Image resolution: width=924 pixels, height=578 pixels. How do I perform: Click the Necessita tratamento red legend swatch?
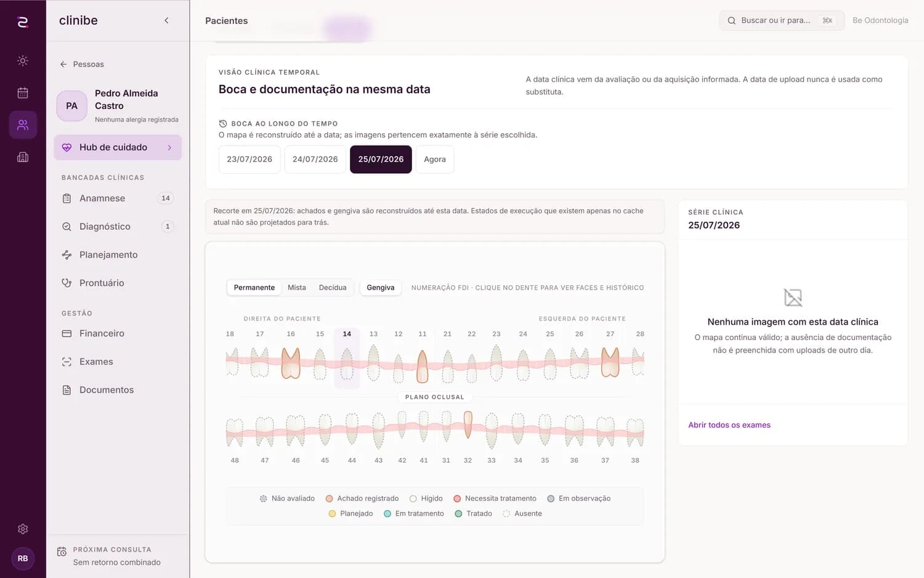(457, 499)
